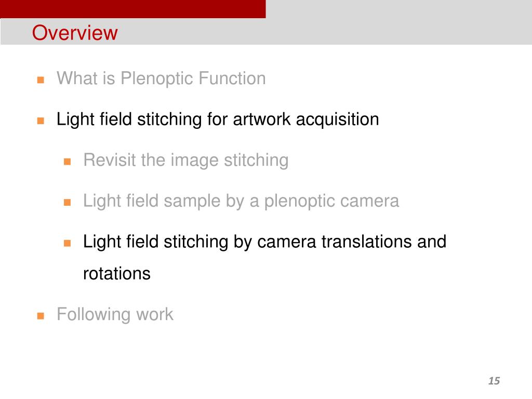Click 'Revisit the image stitching' sub-item

coord(186,160)
